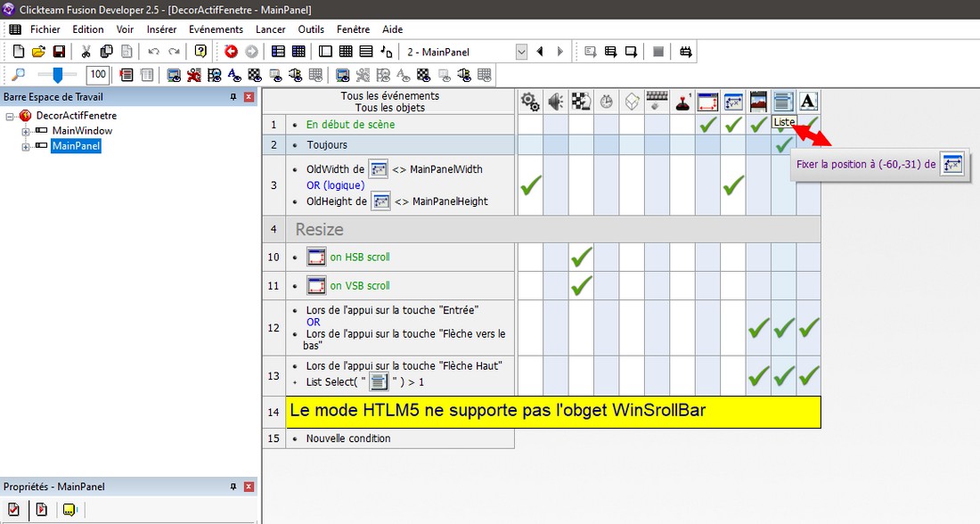This screenshot has height=524, width=980.
Task: Open the Storyboard editor icon
Action: (x=279, y=52)
